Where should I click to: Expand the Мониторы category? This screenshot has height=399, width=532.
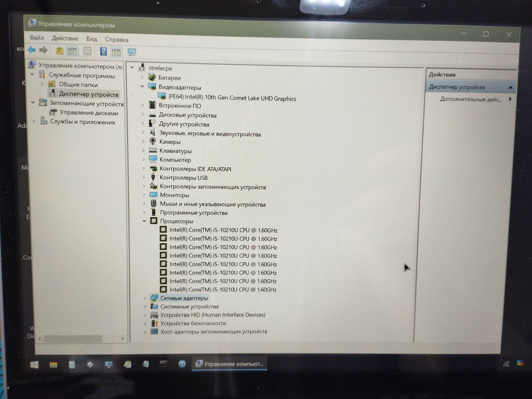(144, 195)
